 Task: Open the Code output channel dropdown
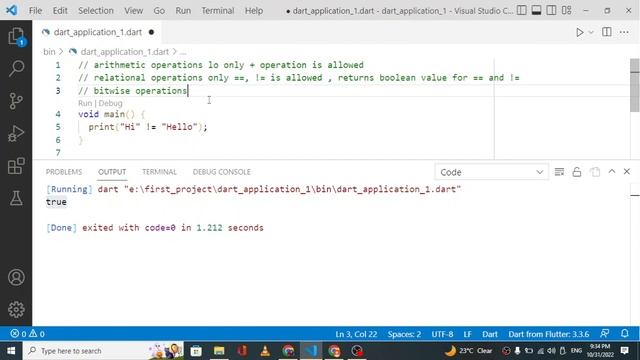point(491,172)
